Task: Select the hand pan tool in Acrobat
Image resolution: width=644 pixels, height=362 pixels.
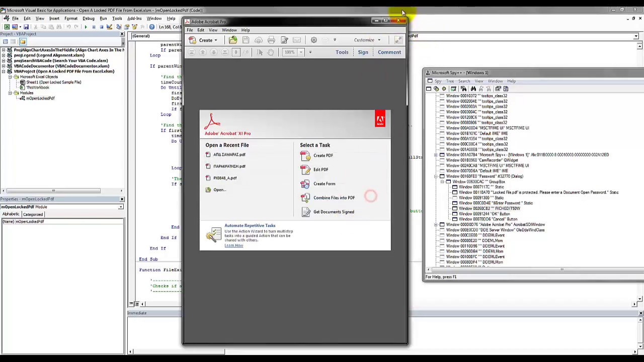Action: point(271,52)
